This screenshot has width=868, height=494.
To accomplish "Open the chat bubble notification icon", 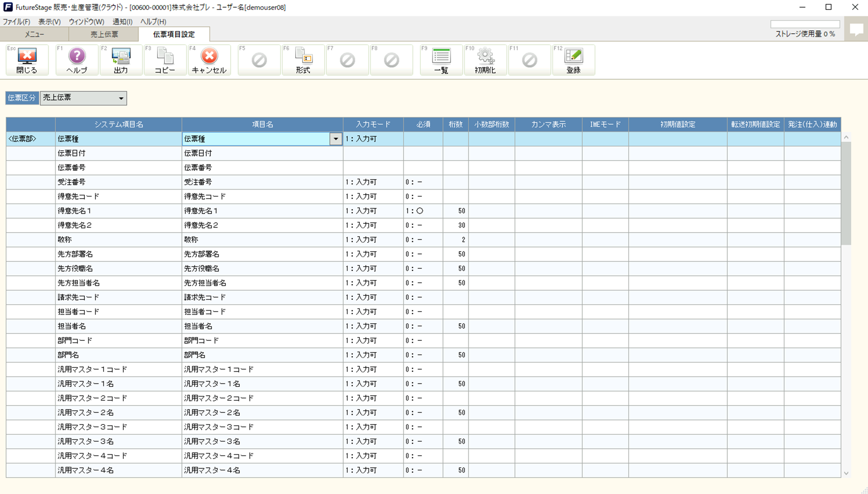I will click(856, 29).
